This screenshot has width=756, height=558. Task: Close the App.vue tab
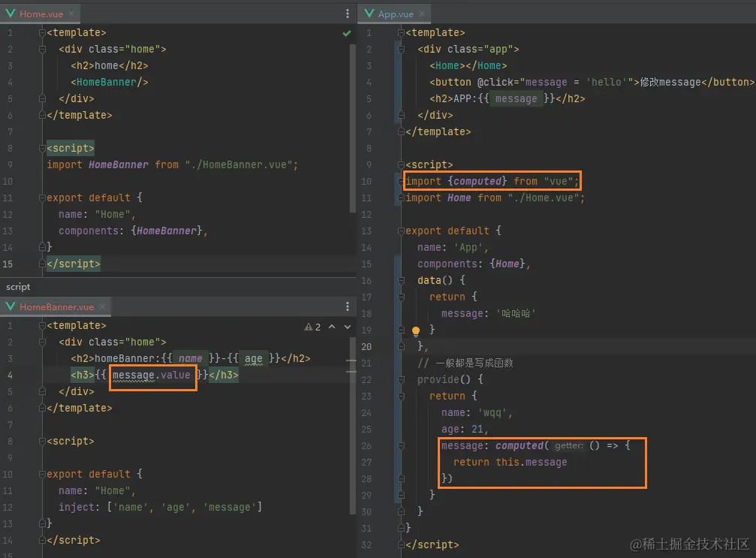click(x=422, y=14)
